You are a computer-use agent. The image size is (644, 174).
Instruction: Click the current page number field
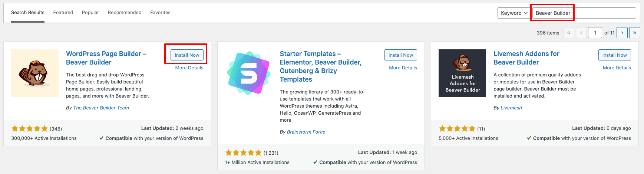pos(595,33)
